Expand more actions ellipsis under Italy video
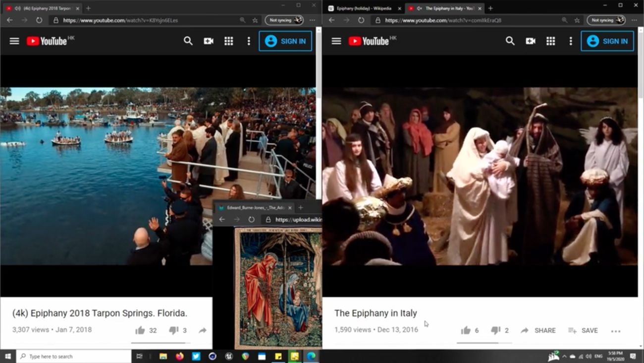Image resolution: width=644 pixels, height=363 pixels. pos(615,331)
